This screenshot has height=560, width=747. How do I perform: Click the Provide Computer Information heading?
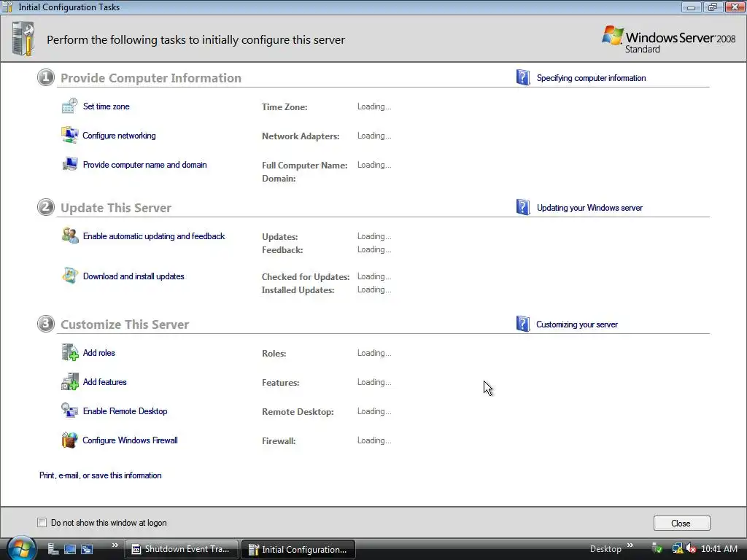pyautogui.click(x=151, y=77)
